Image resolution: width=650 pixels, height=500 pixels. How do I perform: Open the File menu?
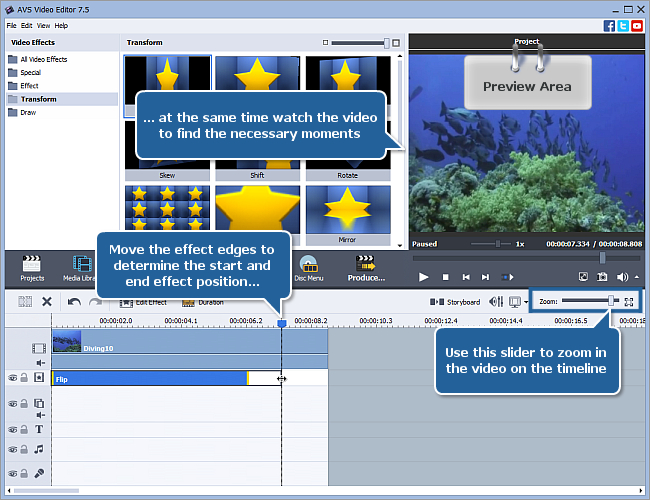coord(12,26)
